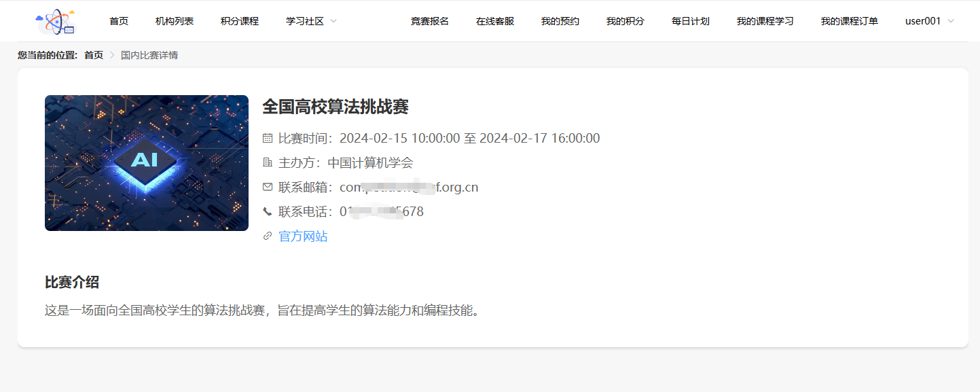This screenshot has width=980, height=392.
Task: Click the 比赛介绍 heading
Action: click(x=72, y=282)
